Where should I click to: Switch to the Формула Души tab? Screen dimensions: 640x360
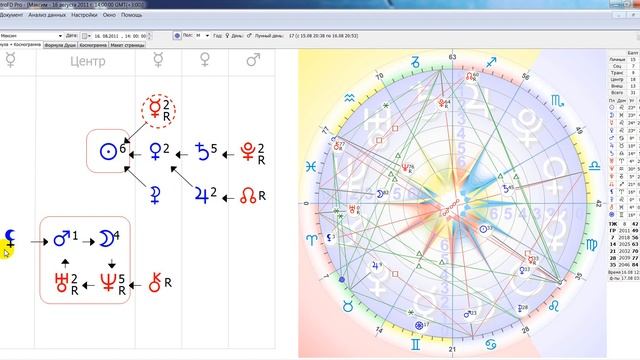(60, 45)
